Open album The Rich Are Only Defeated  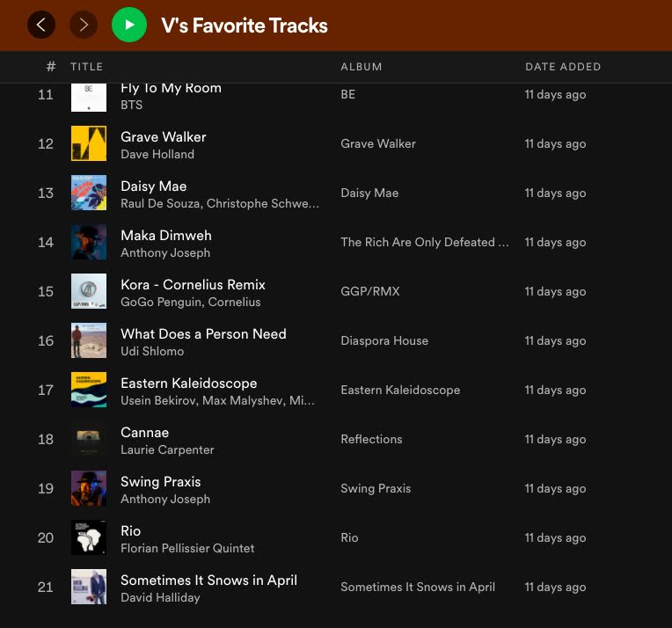click(x=425, y=242)
